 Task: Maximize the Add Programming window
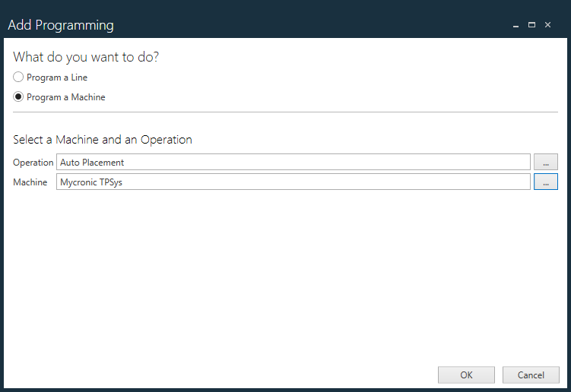pyautogui.click(x=532, y=25)
